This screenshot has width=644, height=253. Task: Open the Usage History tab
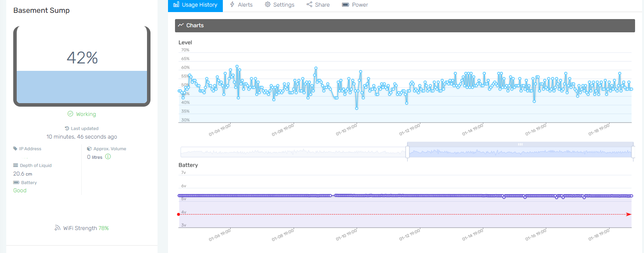195,5
